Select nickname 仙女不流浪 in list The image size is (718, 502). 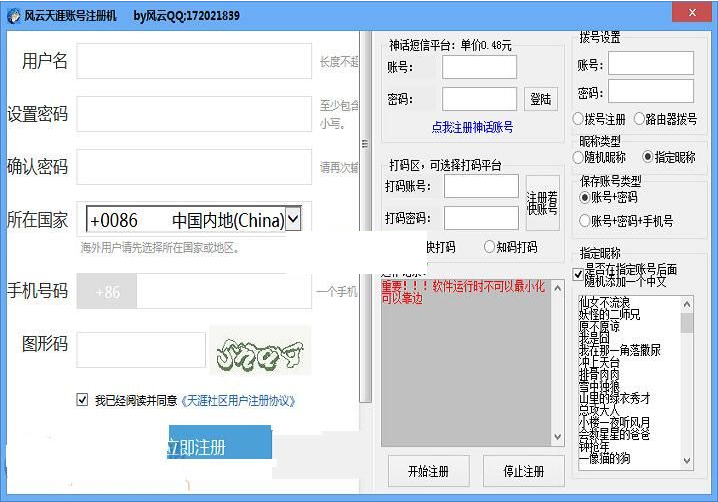tap(604, 302)
